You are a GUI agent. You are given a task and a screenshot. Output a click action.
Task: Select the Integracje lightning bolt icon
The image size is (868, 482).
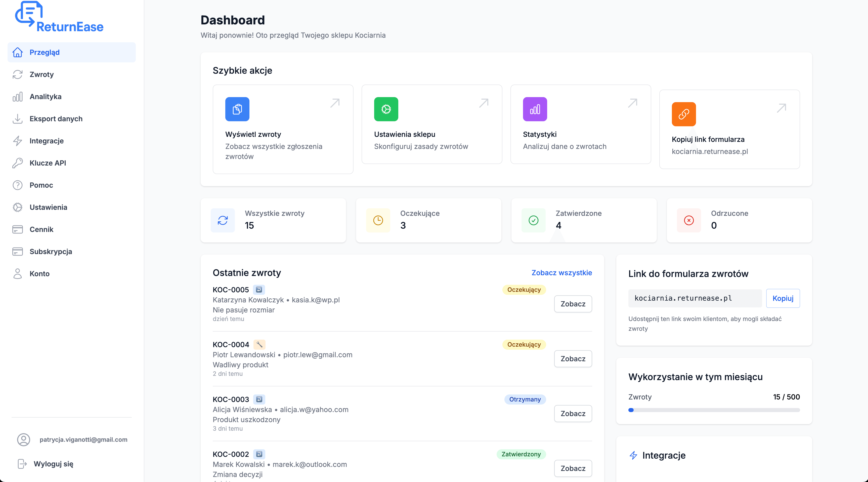pos(18,141)
